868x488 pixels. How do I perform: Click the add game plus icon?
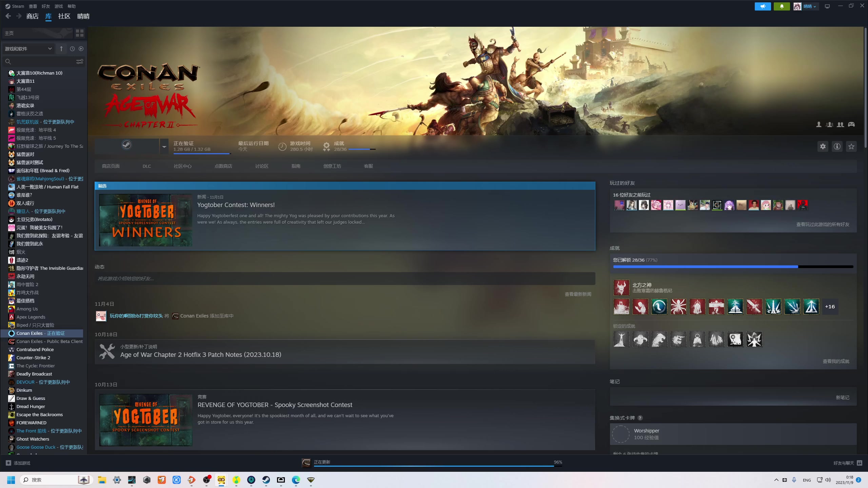pos(8,463)
